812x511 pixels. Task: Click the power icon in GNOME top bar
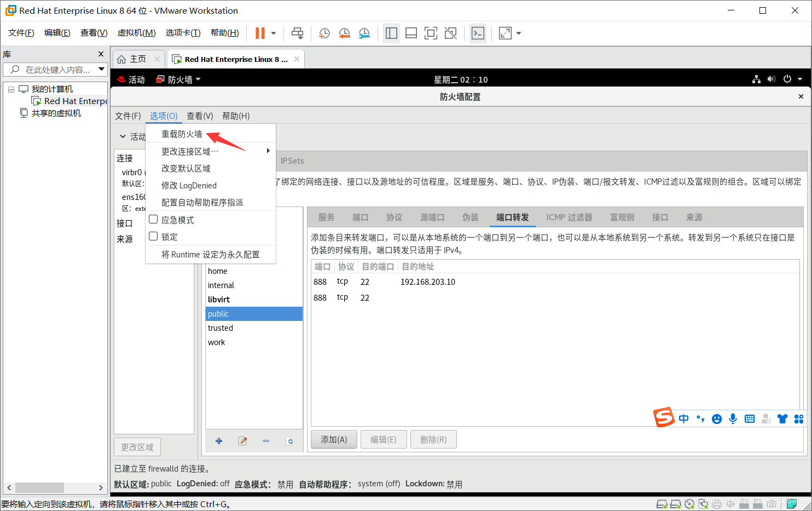point(787,79)
